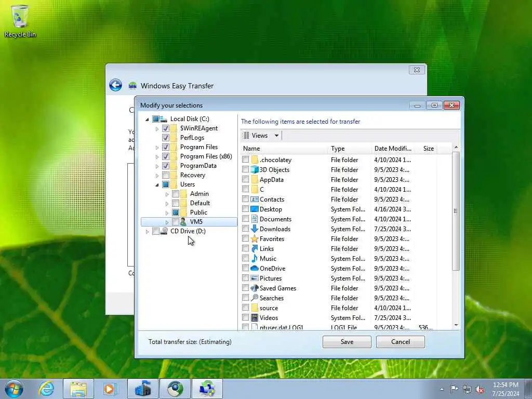This screenshot has height=399, width=532.
Task: Uncheck the Program Files checkbox
Action: coord(166,147)
